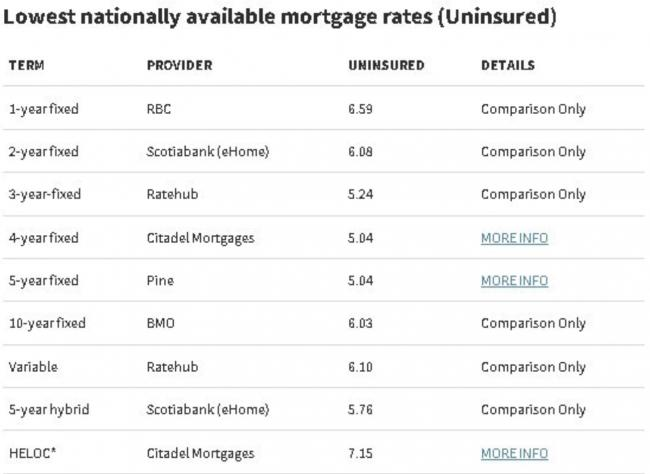
Task: Select the 3-year-fixed term label
Action: [44, 195]
